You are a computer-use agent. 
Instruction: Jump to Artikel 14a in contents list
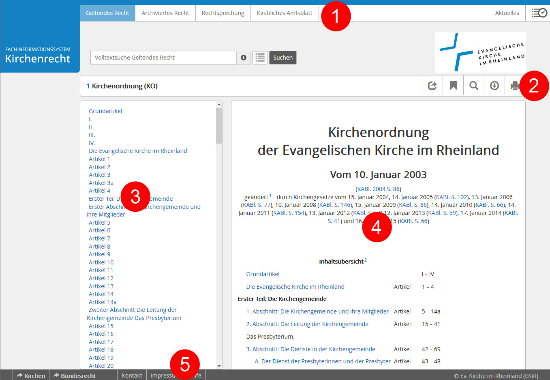[102, 302]
